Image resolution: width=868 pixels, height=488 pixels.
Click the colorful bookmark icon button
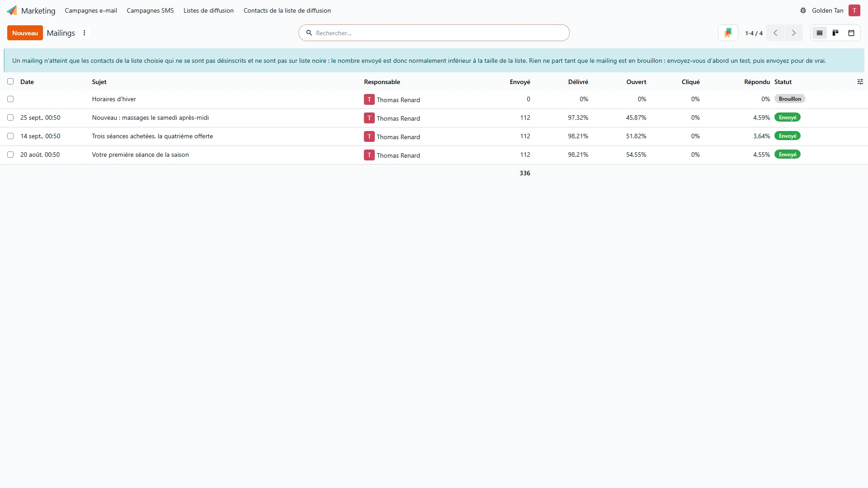(x=728, y=33)
